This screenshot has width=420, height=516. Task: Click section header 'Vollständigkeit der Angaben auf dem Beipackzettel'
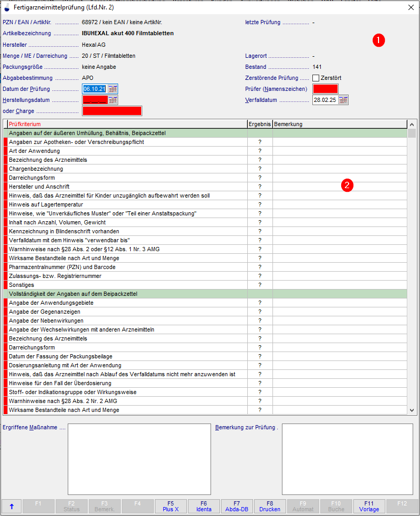(205, 294)
